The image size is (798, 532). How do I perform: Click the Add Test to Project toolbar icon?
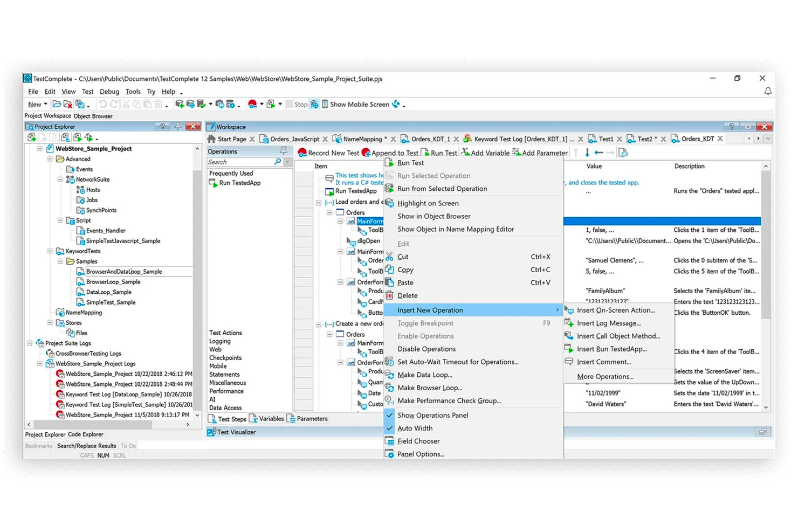click(180, 104)
